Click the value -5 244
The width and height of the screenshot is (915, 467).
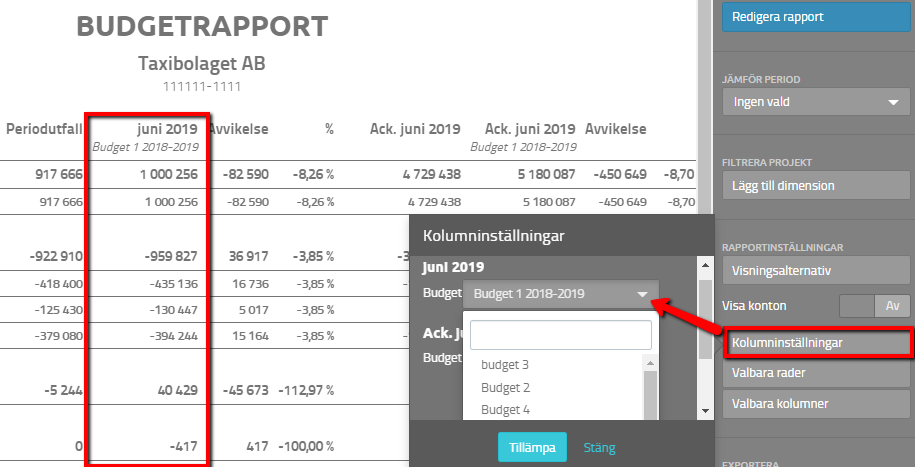tap(64, 391)
